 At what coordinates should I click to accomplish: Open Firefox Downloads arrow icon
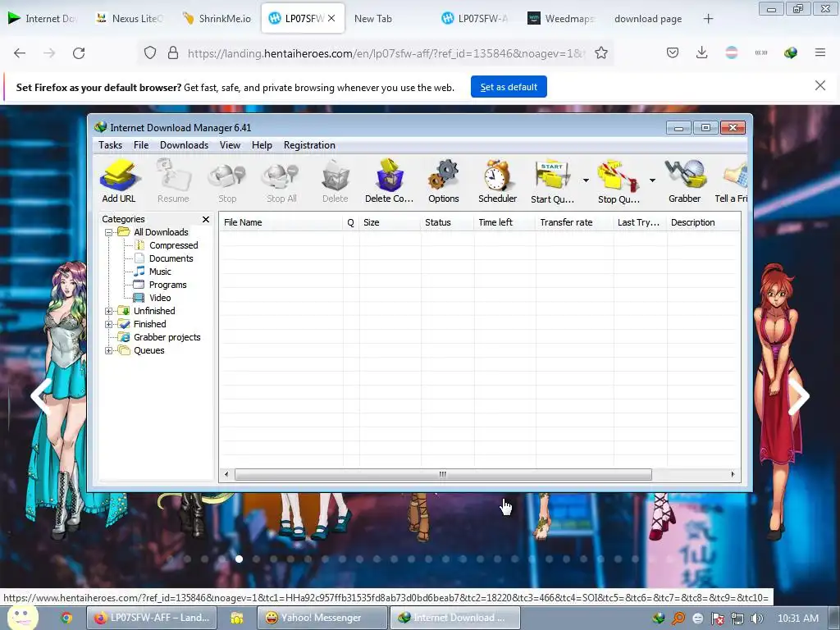(702, 52)
